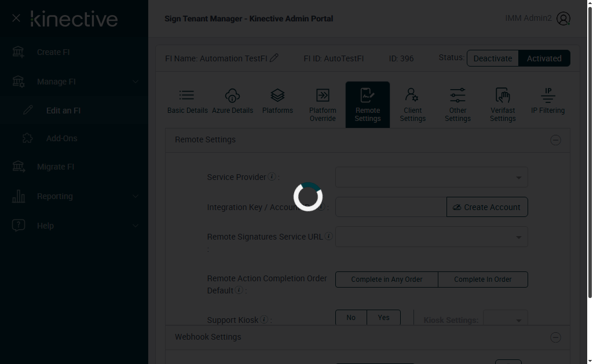Click the Service Provider info icon

pos(272,177)
